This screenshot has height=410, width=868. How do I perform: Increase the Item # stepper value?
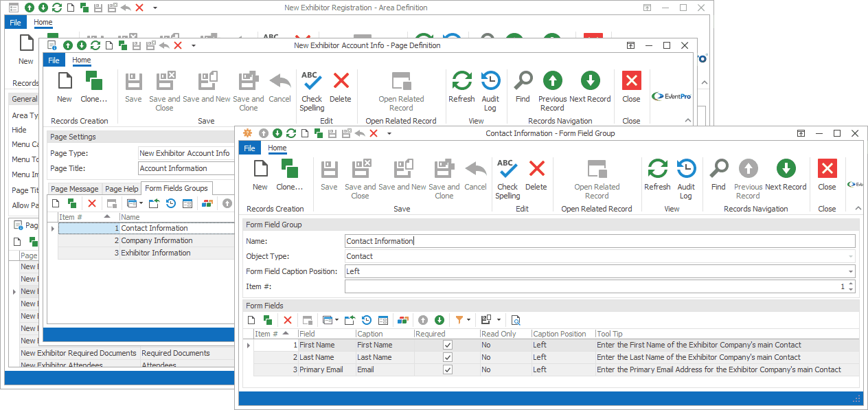click(x=852, y=284)
